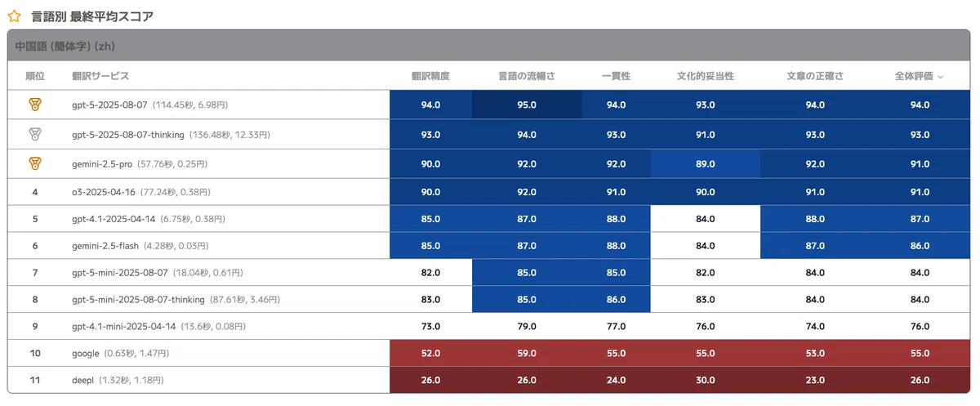Click the 一貫性 column header
980x406 pixels.
click(x=616, y=76)
